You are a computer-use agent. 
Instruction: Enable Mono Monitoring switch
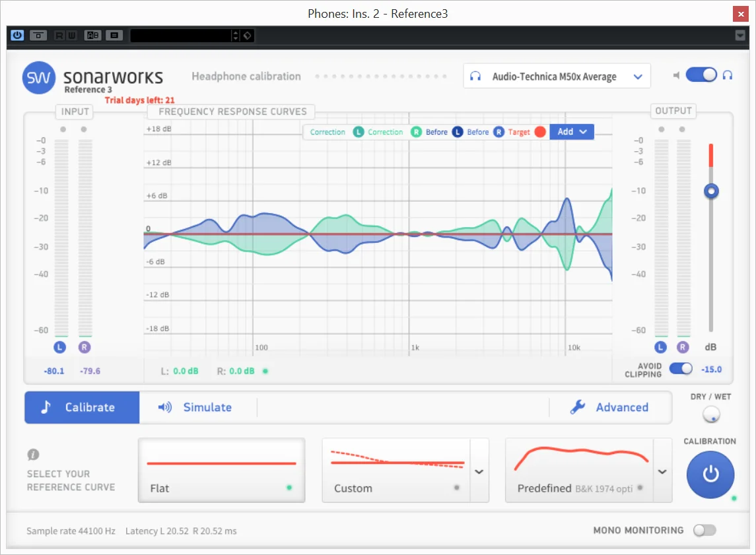(x=704, y=530)
